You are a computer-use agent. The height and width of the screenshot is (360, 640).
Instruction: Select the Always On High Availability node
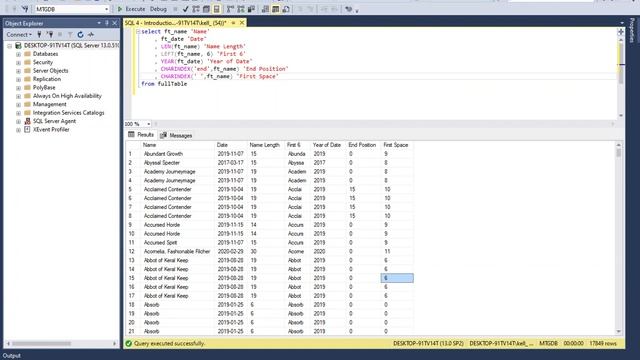click(67, 96)
